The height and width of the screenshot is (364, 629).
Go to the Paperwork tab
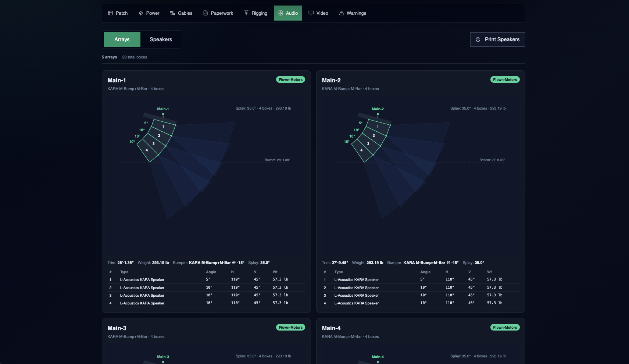[x=218, y=13]
